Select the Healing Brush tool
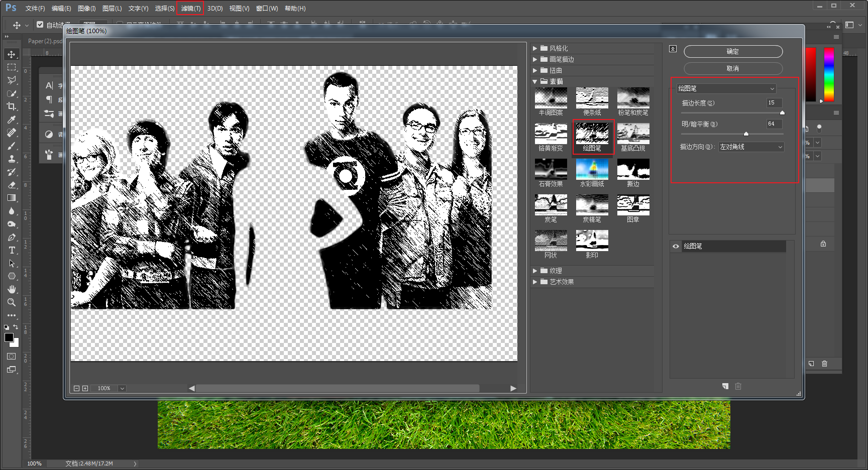Screen dimensions: 868x470 (x=12, y=133)
